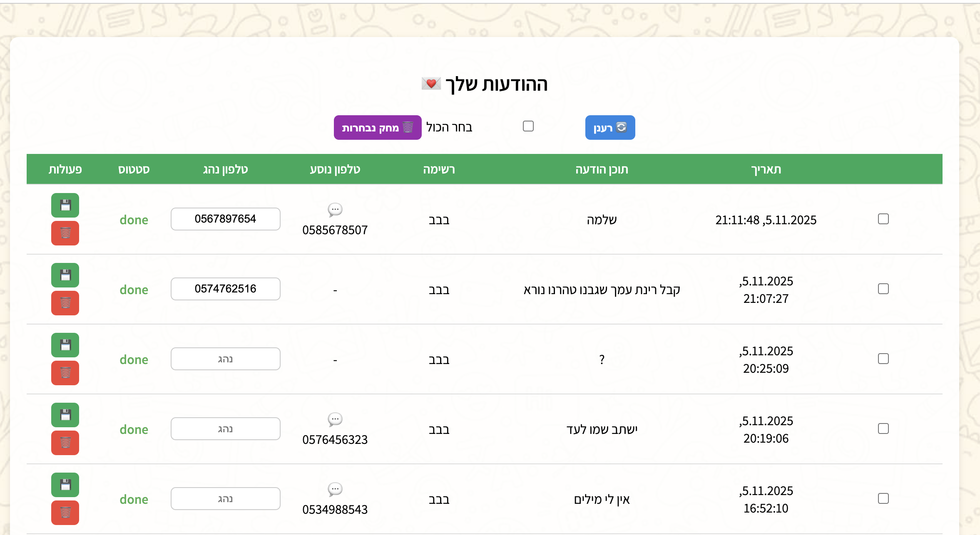Click the empty 'נהג' phone field in row three
Image resolution: width=980 pixels, height=535 pixels.
click(x=225, y=359)
